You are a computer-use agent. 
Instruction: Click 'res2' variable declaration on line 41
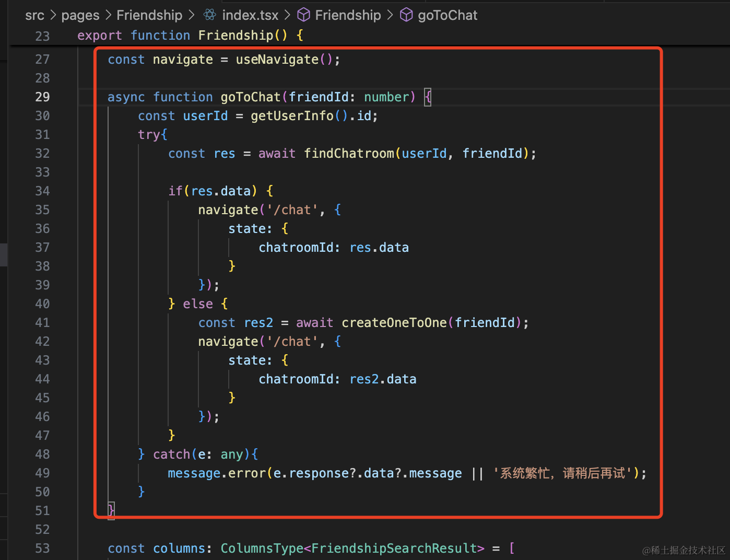pos(258,323)
